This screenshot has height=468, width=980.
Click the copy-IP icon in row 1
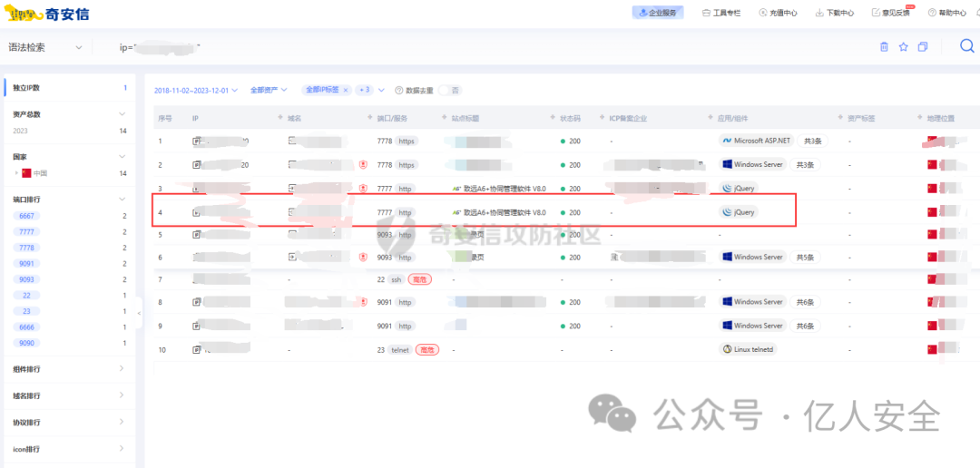click(196, 141)
